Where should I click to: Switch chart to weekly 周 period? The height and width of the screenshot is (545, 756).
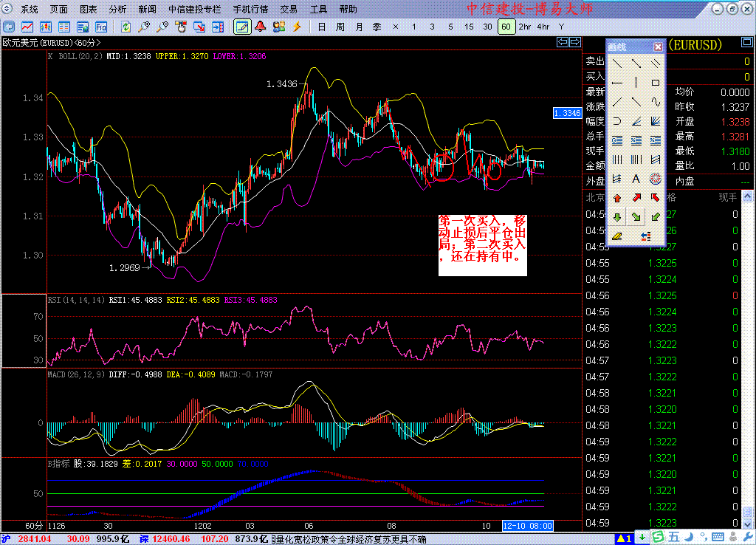(x=340, y=27)
